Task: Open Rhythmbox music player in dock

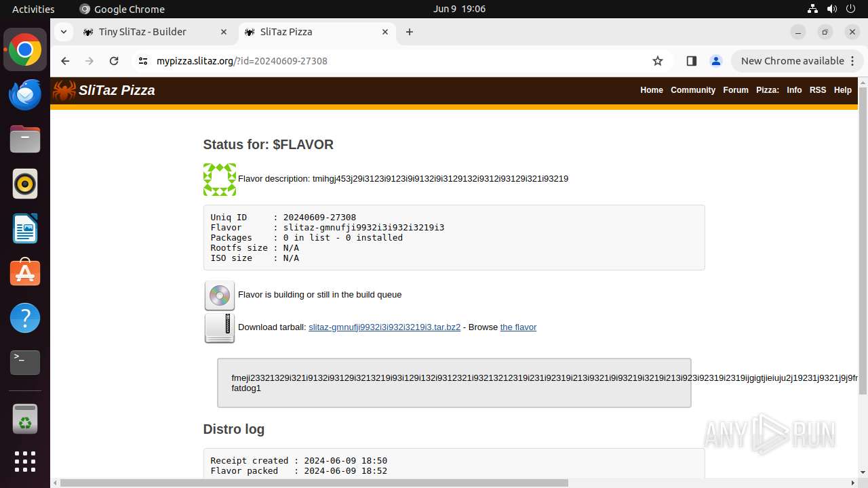Action: pos(25,184)
